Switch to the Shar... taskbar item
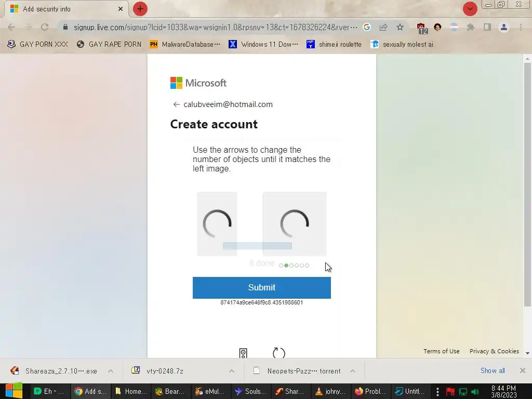This screenshot has height=399, width=532. tap(290, 391)
